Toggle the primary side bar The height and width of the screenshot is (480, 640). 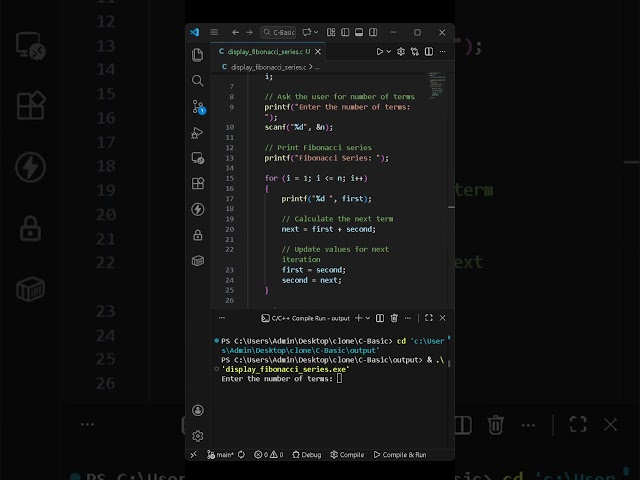345,32
